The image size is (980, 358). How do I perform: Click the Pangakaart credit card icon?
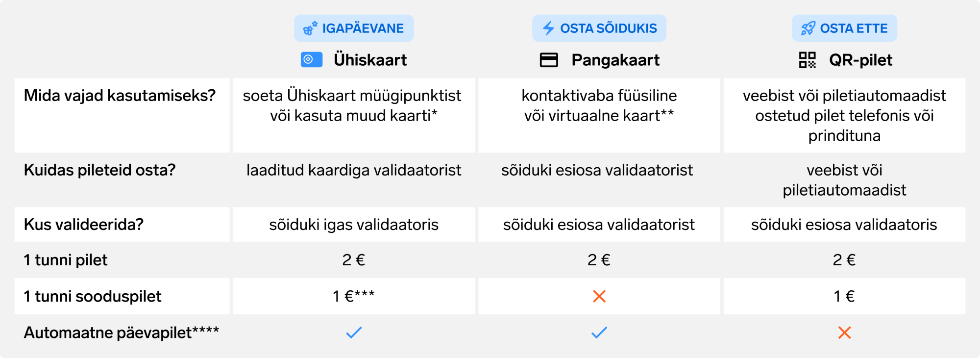click(548, 60)
